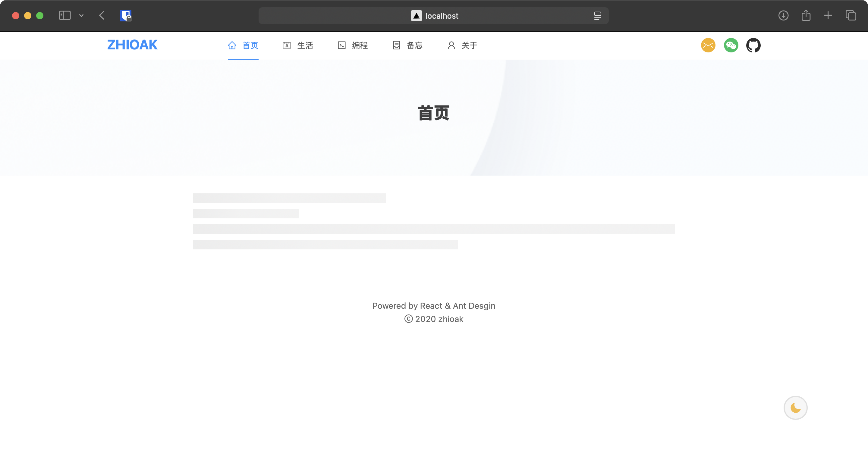Go to the 首页 home tab
The image size is (868, 450).
tap(243, 45)
